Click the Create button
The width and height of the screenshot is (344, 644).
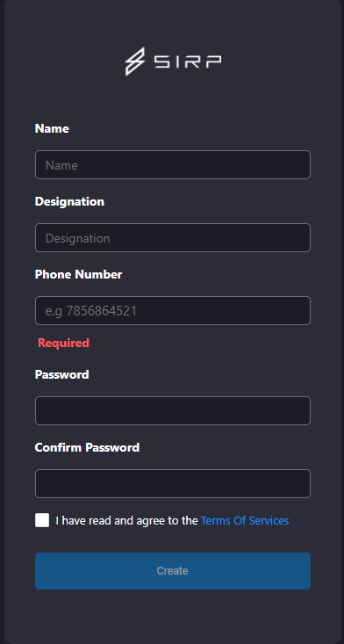pos(173,571)
